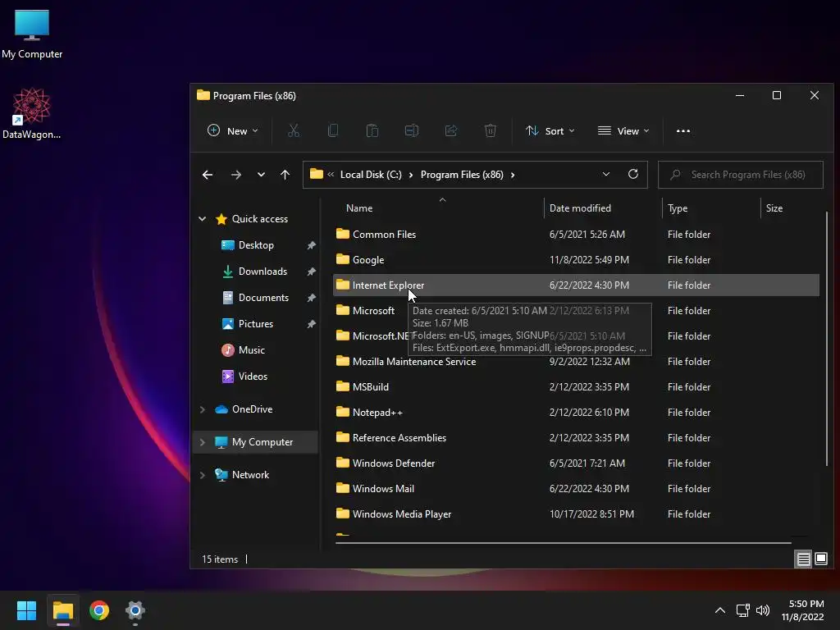
Task: Click the Search Program Files (x86) box
Action: (741, 175)
